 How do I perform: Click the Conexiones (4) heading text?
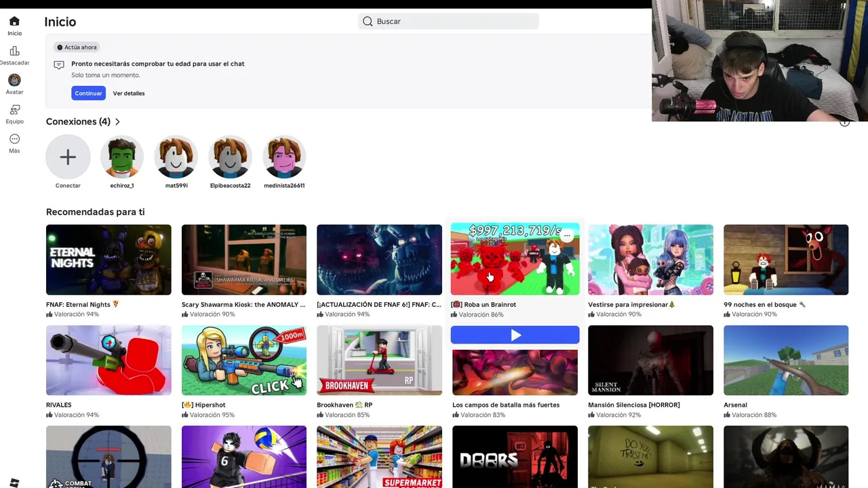pos(78,122)
